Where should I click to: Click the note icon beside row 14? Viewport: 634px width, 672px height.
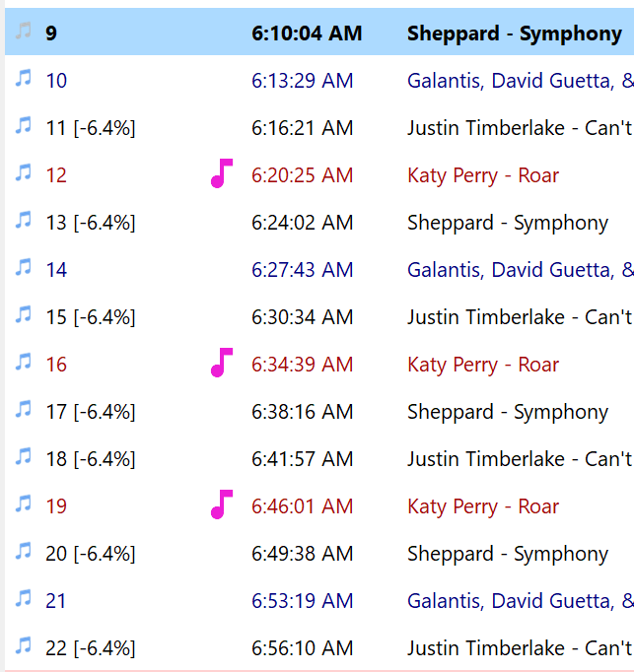pos(23,269)
